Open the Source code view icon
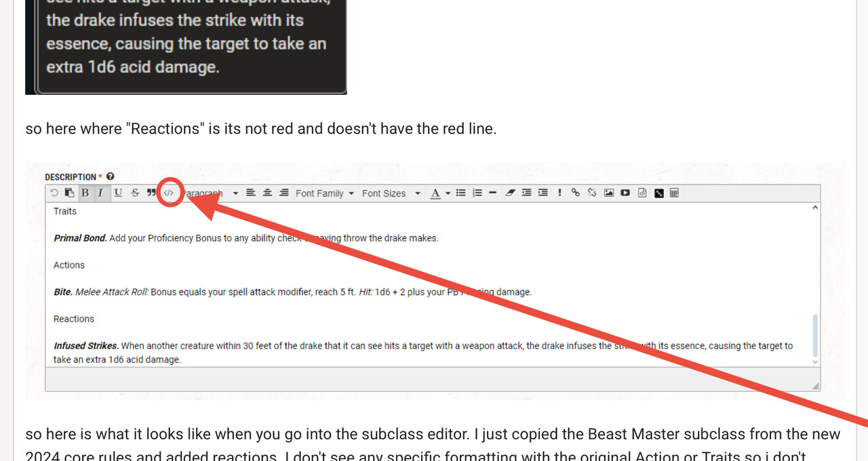 (169, 193)
